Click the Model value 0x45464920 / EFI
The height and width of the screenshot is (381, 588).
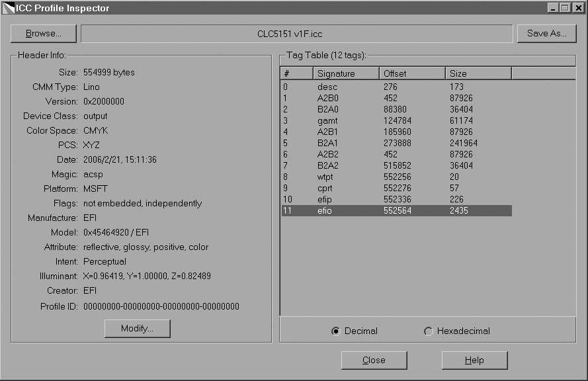[116, 232]
